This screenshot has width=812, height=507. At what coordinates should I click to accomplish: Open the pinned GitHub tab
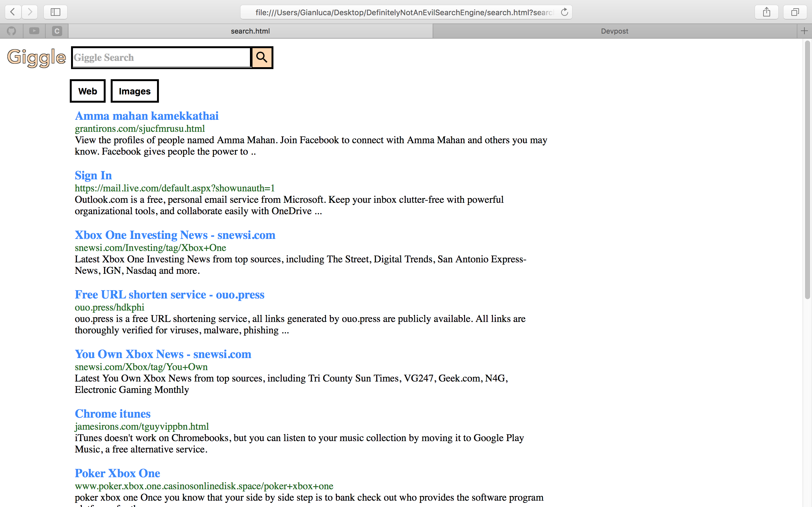[11, 31]
